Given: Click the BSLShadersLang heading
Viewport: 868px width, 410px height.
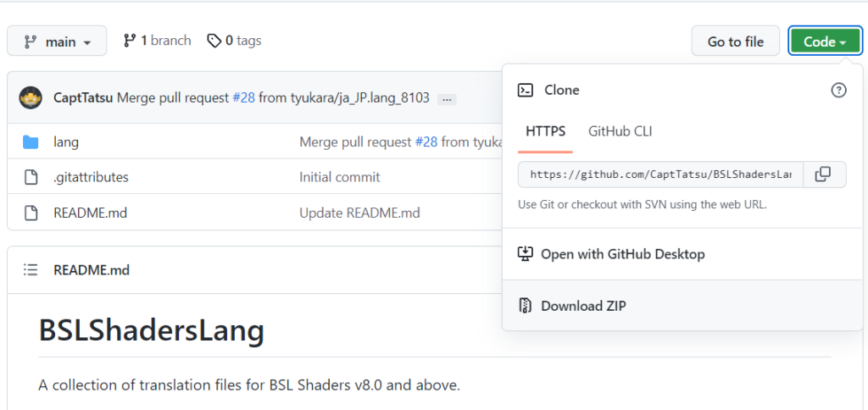Looking at the screenshot, I should pos(152,331).
